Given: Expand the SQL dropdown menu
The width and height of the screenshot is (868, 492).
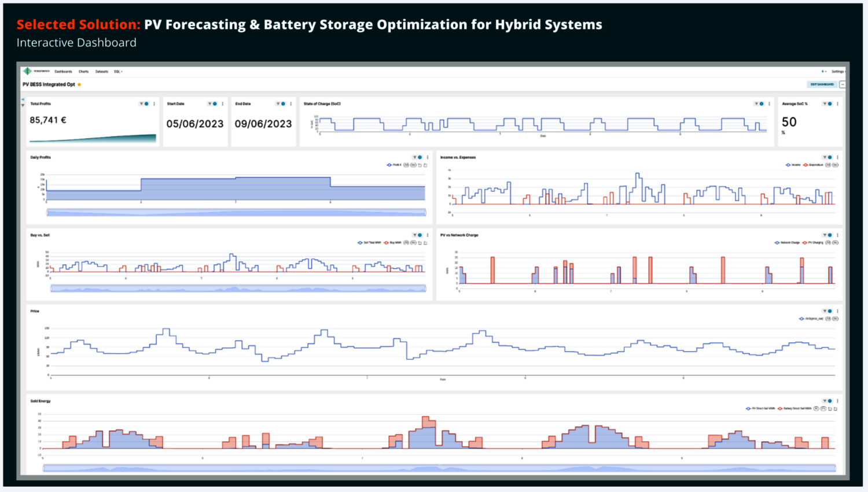Looking at the screenshot, I should click(118, 72).
